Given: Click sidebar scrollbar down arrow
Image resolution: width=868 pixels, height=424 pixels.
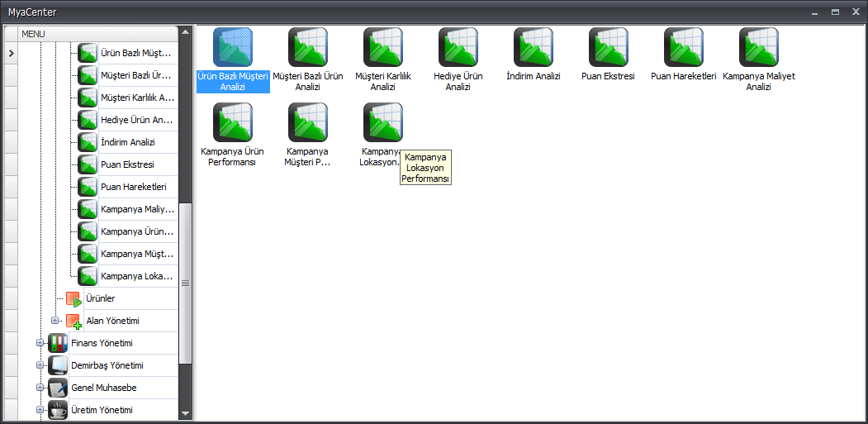Looking at the screenshot, I should (x=186, y=414).
